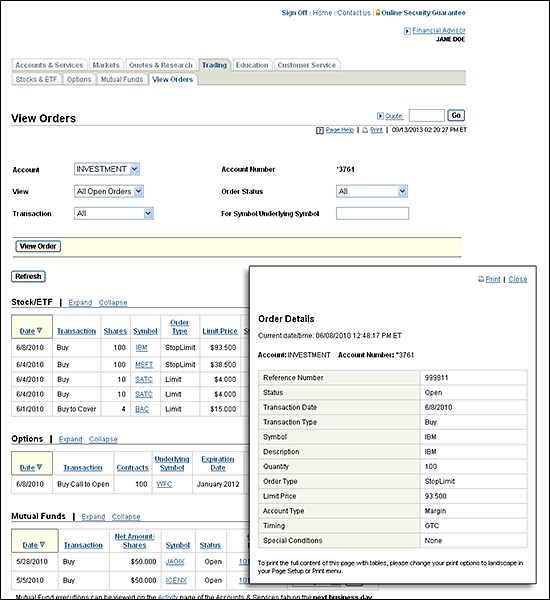This screenshot has width=550, height=600.
Task: Select the Trading tab
Action: [214, 65]
